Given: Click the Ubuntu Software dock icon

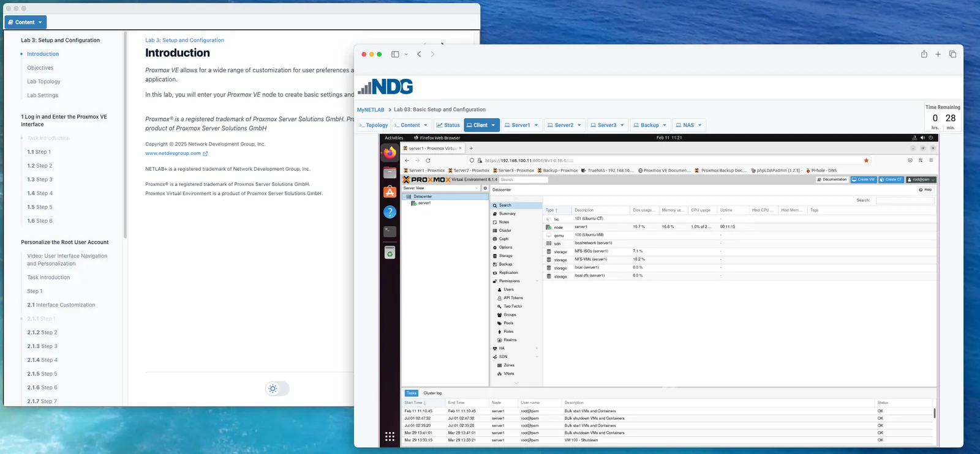Looking at the screenshot, I should [x=390, y=192].
